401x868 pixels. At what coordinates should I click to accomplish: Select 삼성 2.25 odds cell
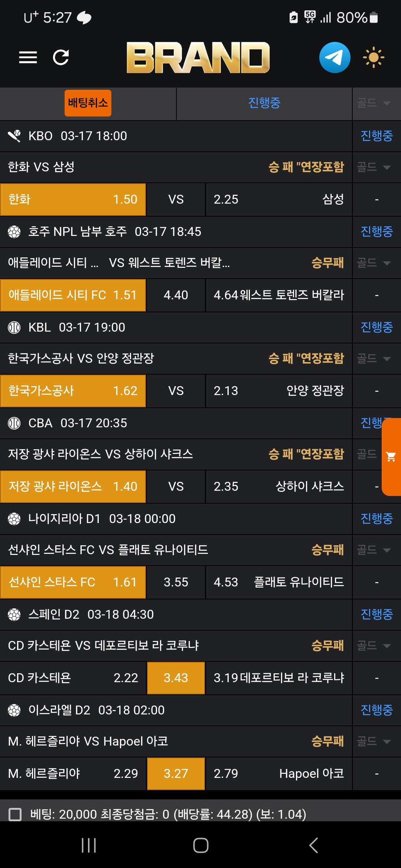click(278, 200)
